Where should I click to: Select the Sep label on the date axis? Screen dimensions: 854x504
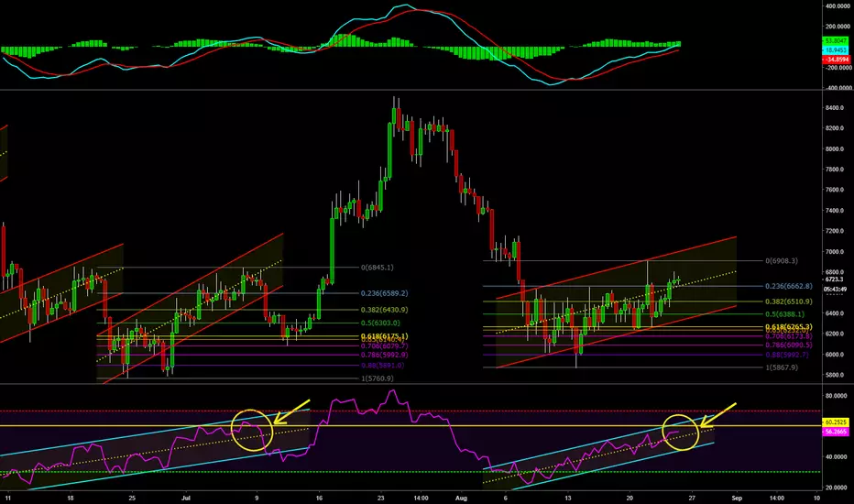[x=737, y=498]
